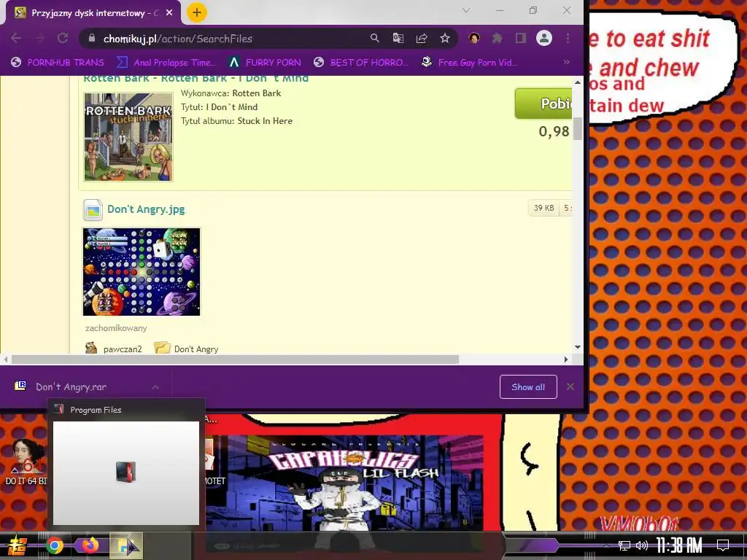
Task: Click the 39 KB file size label
Action: pos(543,208)
